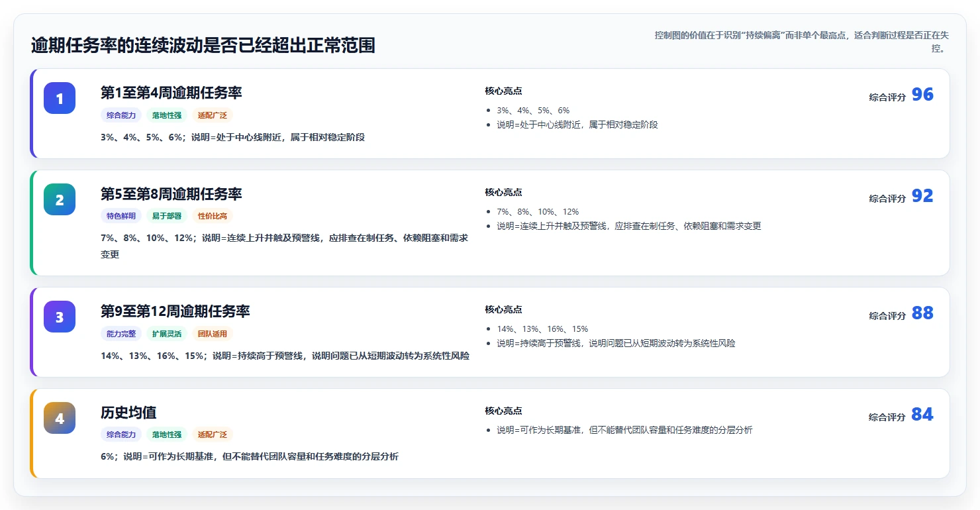Open the 历史均值 card title
Screen dimensions: 980x510
[128, 412]
